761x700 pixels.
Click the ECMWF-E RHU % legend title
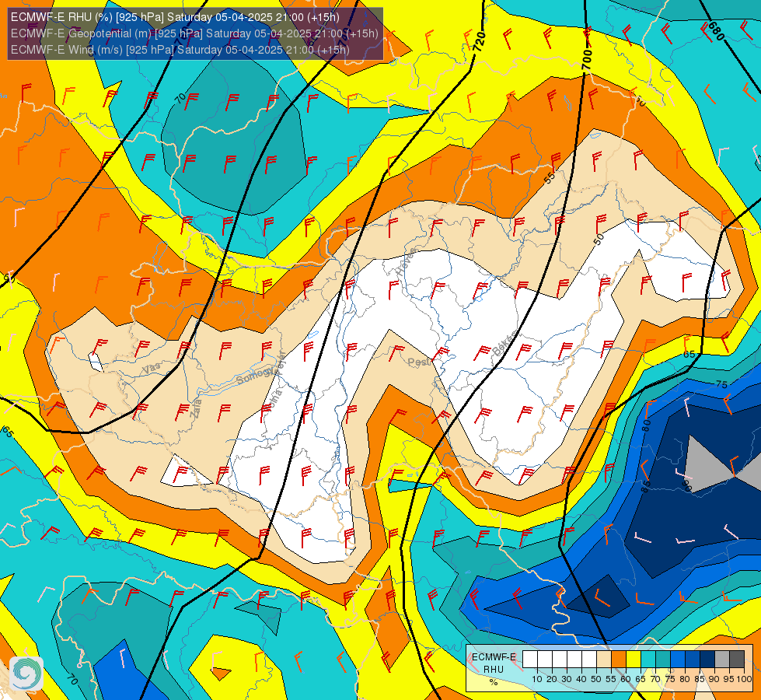pos(494,669)
